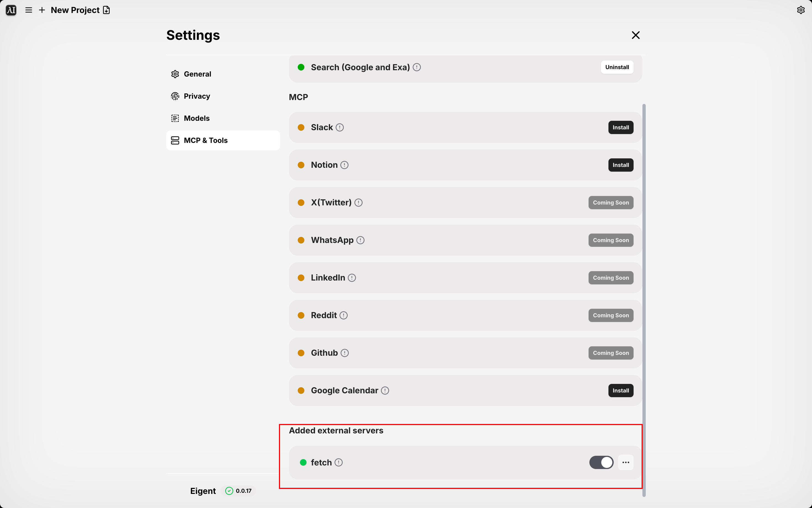
Task: Click the download file icon beside New Project
Action: (x=106, y=10)
